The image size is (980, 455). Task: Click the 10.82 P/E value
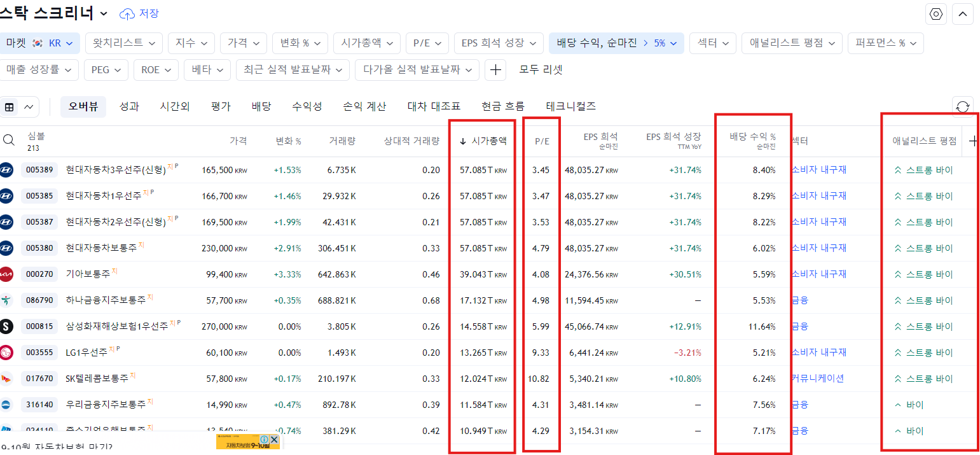(538, 379)
